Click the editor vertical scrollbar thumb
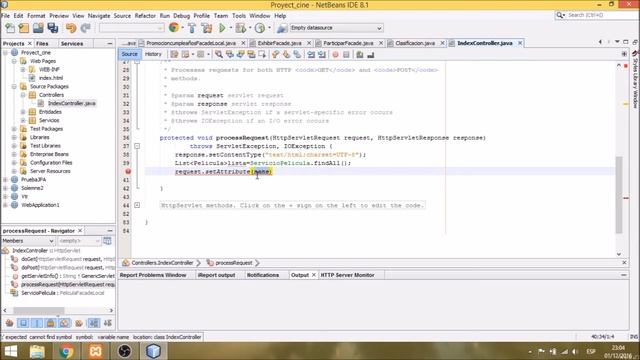Image resolution: width=640 pixels, height=360 pixels. 619,194
